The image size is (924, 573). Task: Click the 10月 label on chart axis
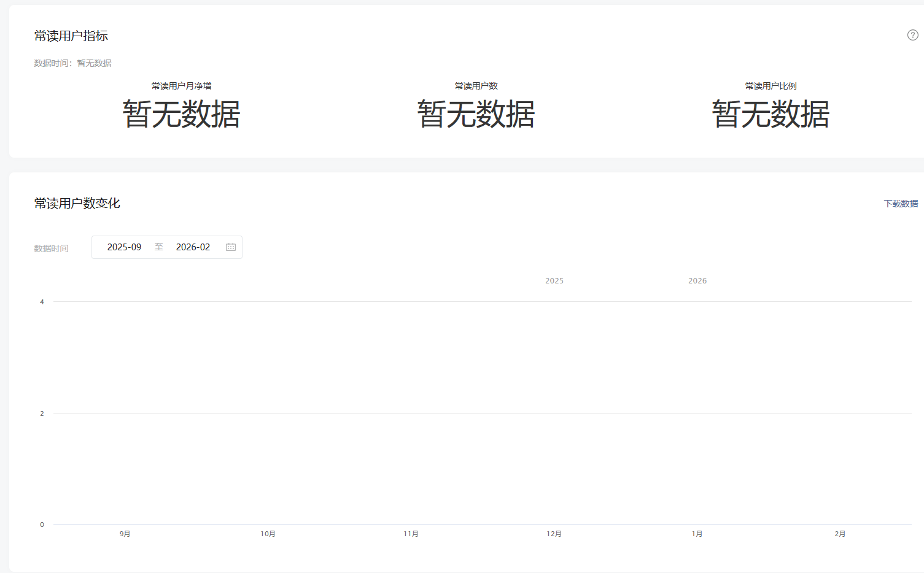pos(268,534)
